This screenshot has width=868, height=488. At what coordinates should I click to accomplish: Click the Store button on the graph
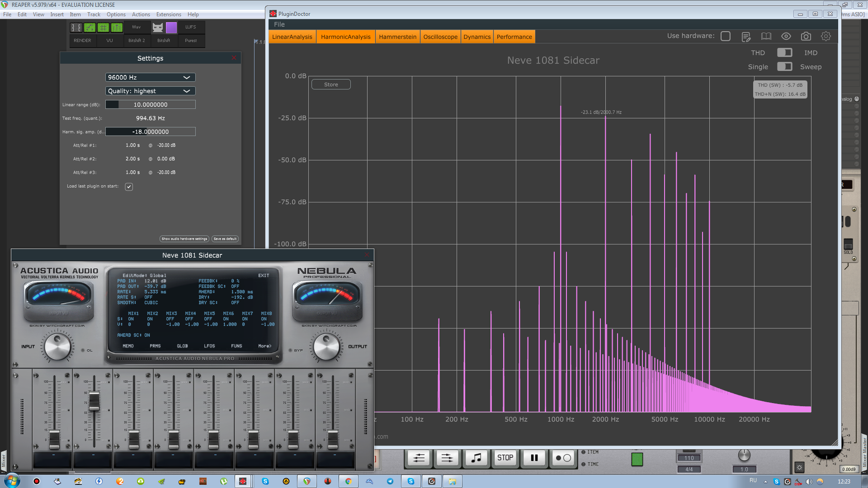click(x=331, y=84)
